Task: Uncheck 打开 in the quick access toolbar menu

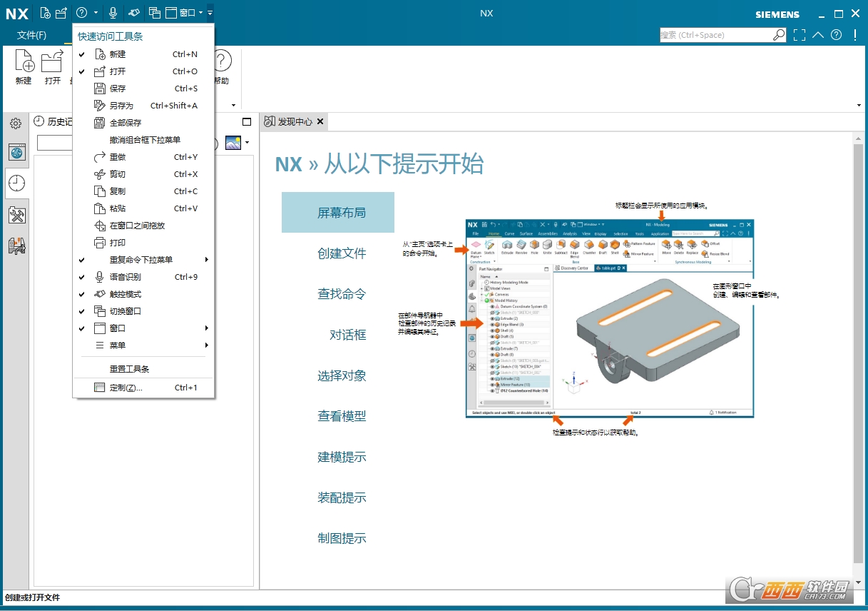Action: (143, 71)
